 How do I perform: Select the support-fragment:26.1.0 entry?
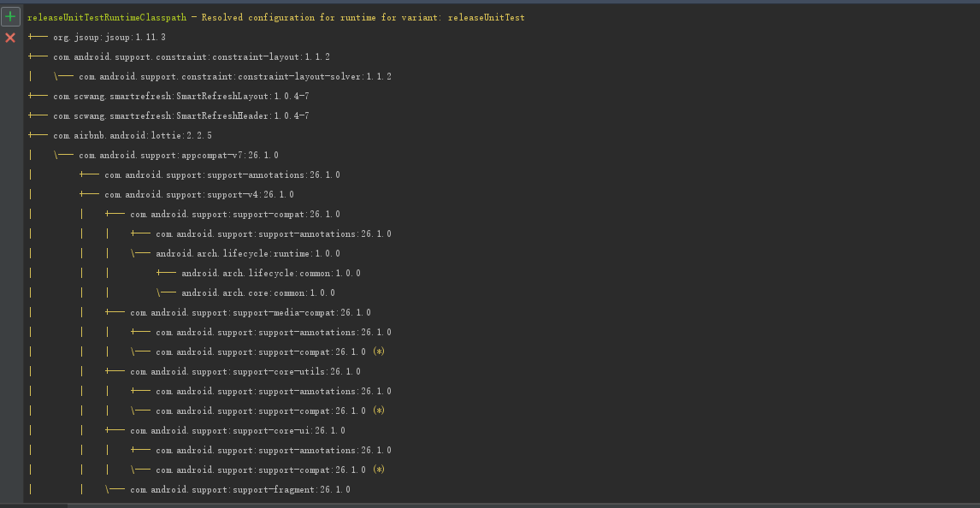coord(240,490)
